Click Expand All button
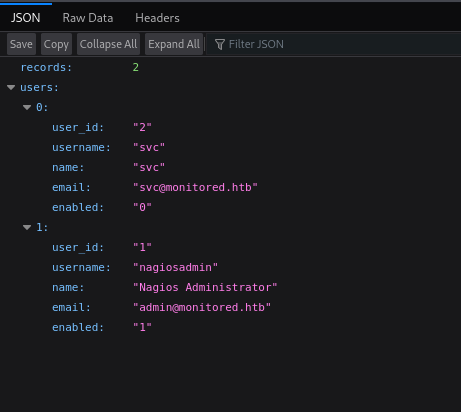Screen dimensions: 461x412 click(x=174, y=44)
